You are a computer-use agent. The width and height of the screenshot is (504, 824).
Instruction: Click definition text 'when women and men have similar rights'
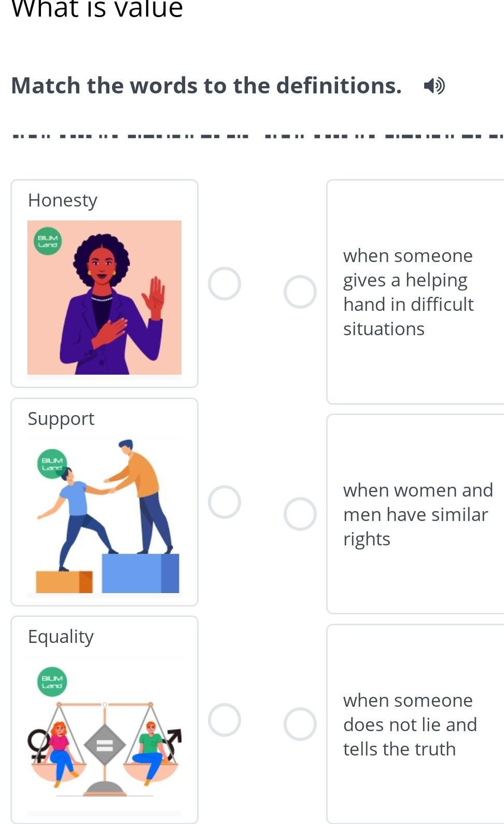(x=417, y=514)
